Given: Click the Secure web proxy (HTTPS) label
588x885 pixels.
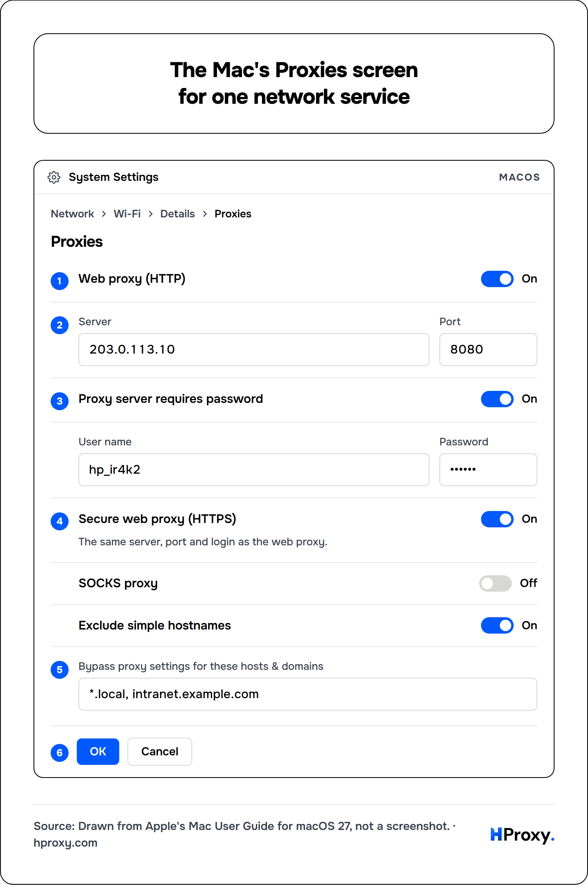Looking at the screenshot, I should point(157,519).
